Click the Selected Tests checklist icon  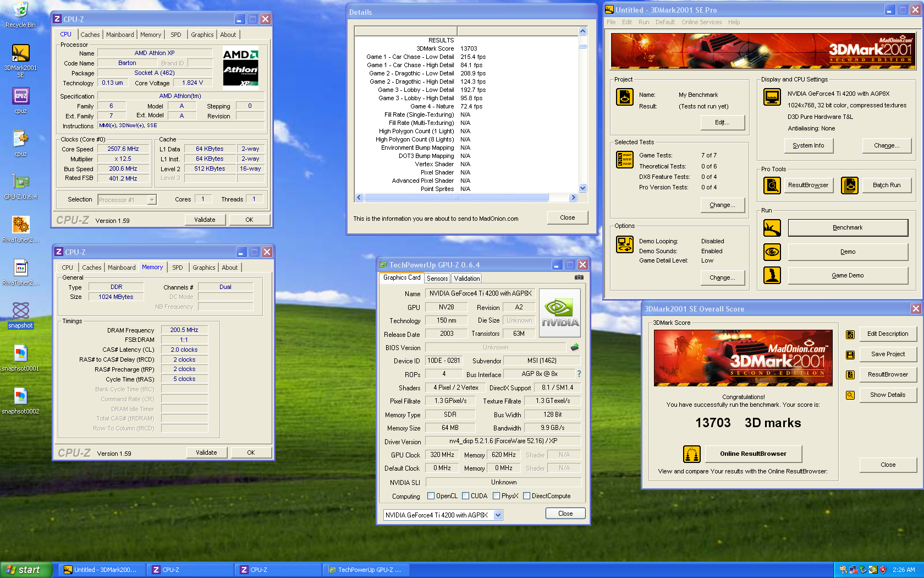[x=625, y=160]
